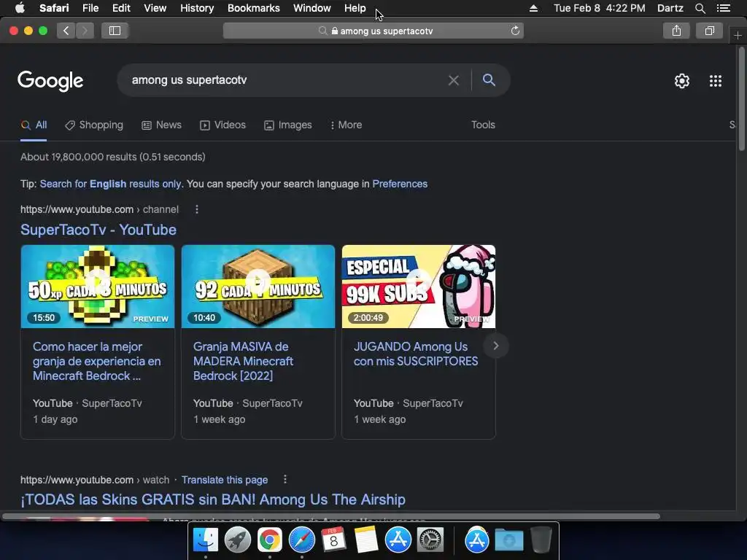Click the Safari back navigation arrow
The image size is (747, 560).
(66, 31)
